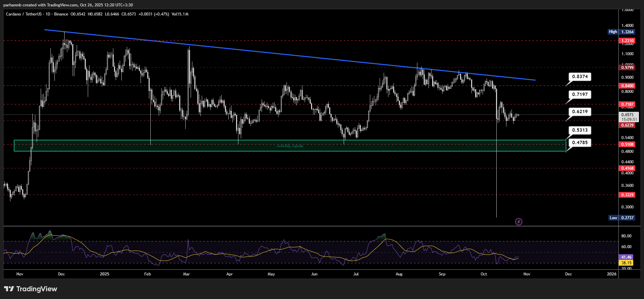The image size is (644, 299).
Task: Click the Vol 15.1M readout in header
Action: 180,14
